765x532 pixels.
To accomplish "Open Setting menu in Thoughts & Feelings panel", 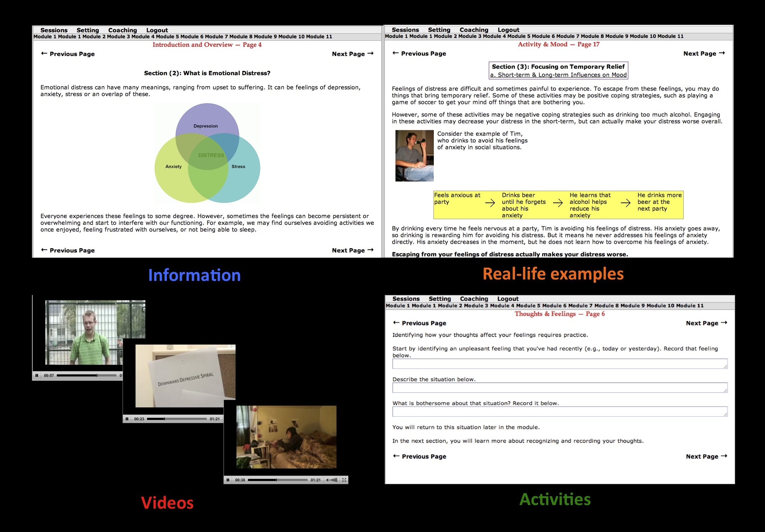I will 439,299.
